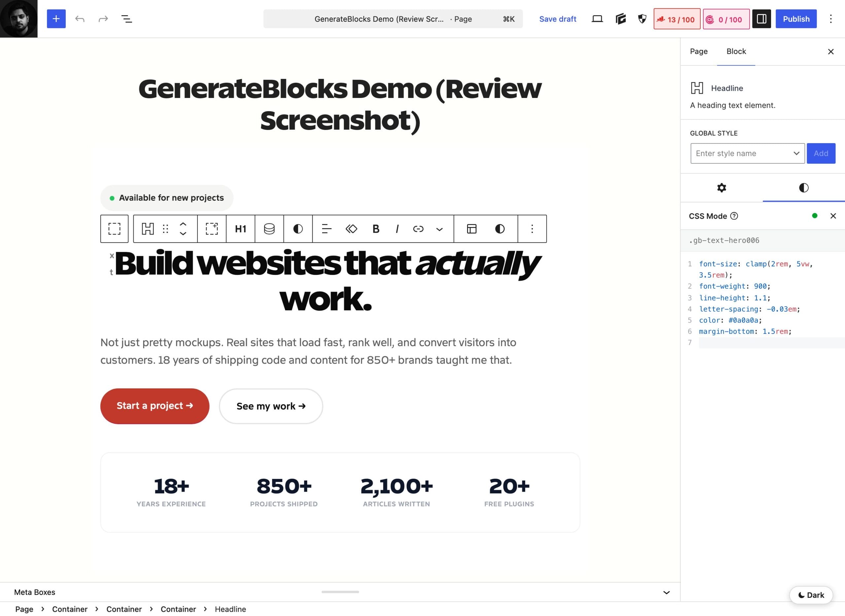
Task: Save the page as draft
Action: (x=558, y=19)
